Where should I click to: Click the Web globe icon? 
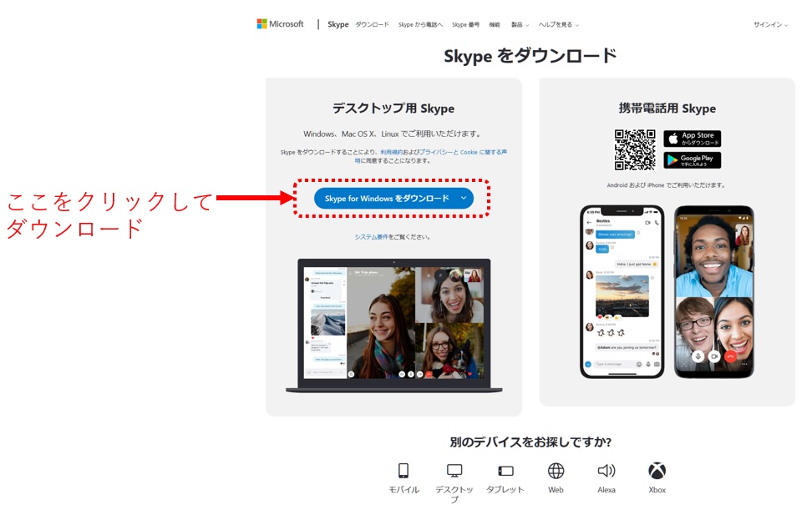tap(556, 471)
